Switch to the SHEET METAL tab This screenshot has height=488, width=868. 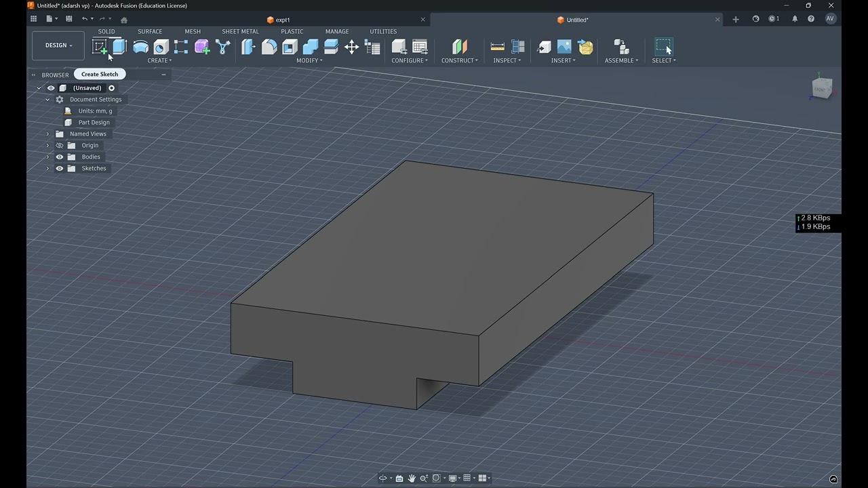click(x=240, y=31)
